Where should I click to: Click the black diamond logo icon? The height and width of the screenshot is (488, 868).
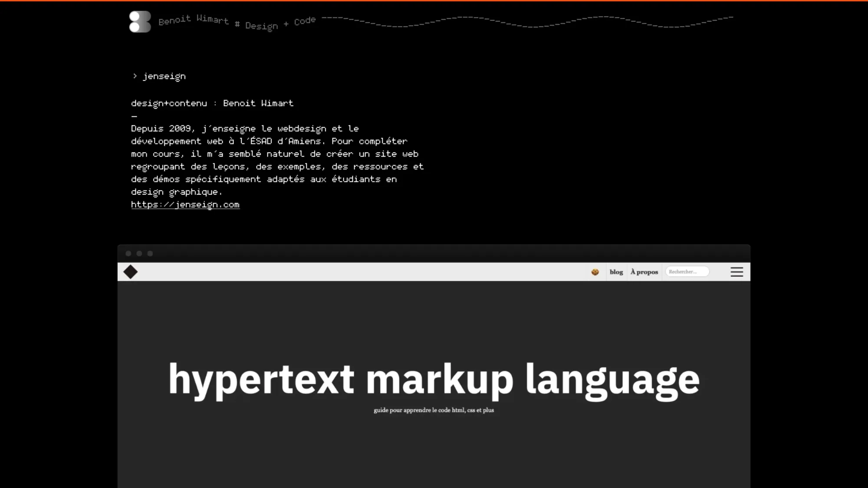point(130,272)
